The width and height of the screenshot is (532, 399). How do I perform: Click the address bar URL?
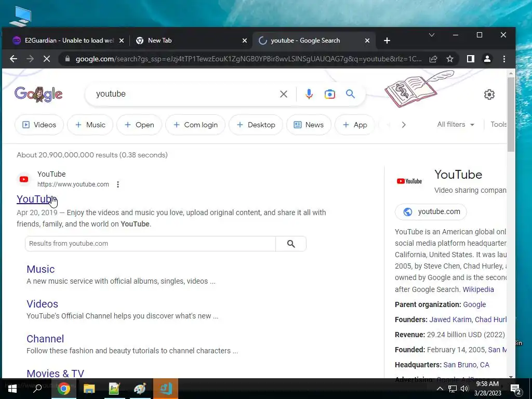pos(248,59)
